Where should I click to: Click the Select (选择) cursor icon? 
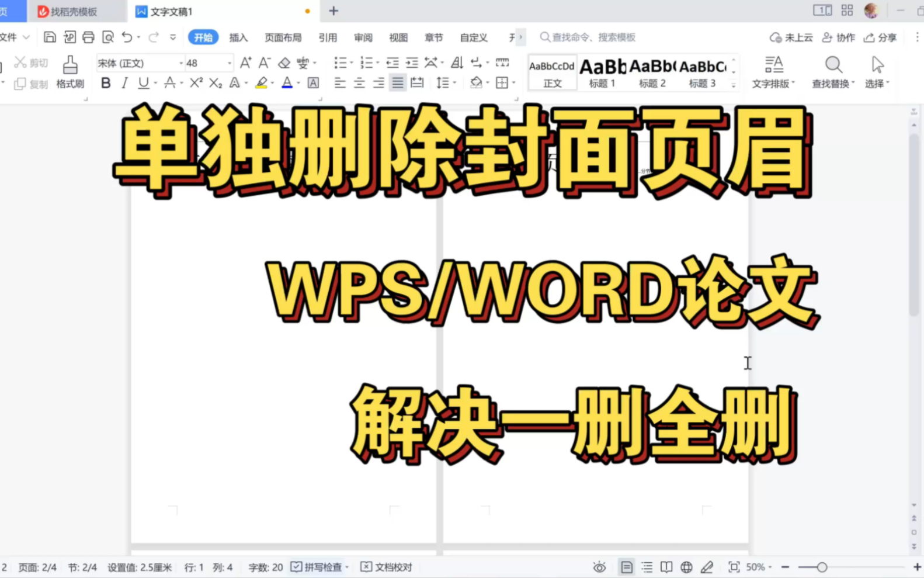click(x=877, y=72)
